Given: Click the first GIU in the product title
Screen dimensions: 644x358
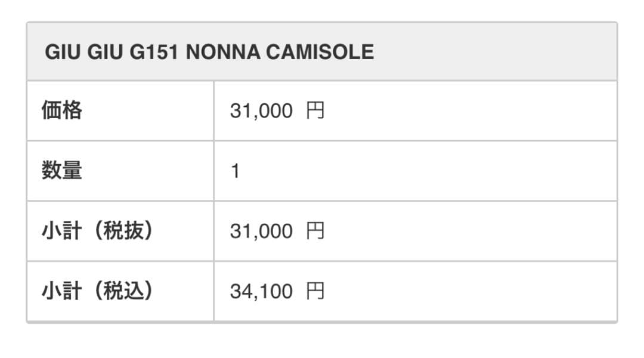Looking at the screenshot, I should point(63,52).
